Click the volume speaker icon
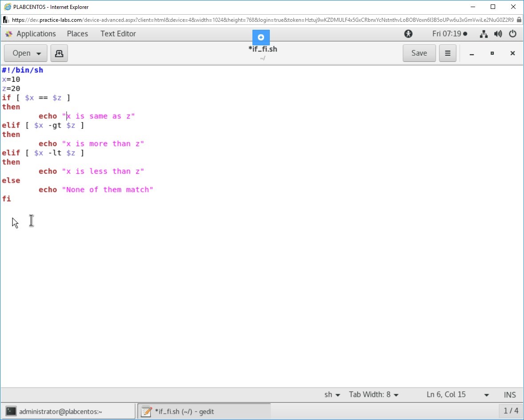 (498, 34)
